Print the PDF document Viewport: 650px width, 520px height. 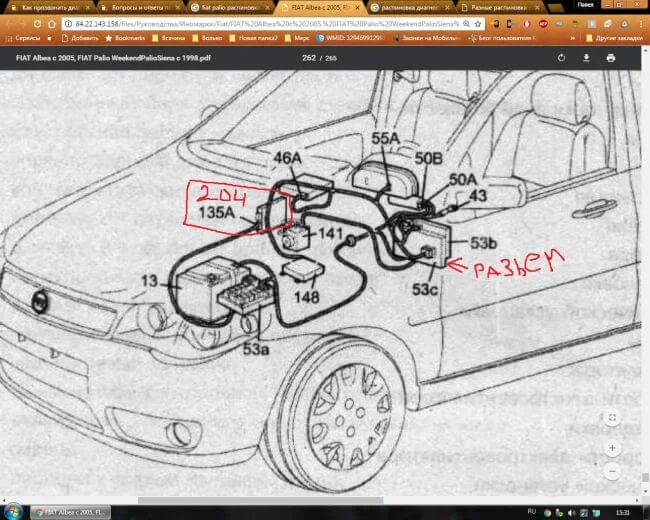610,58
